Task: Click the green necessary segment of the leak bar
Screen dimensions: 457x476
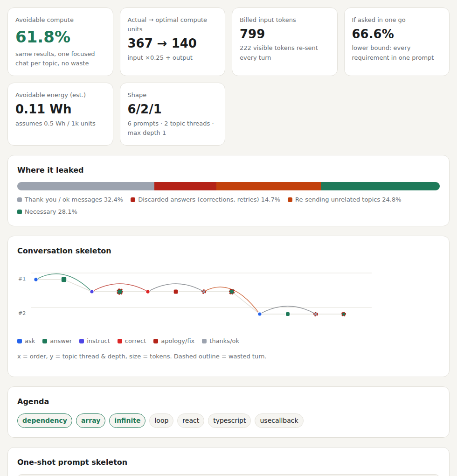Action: [380, 186]
